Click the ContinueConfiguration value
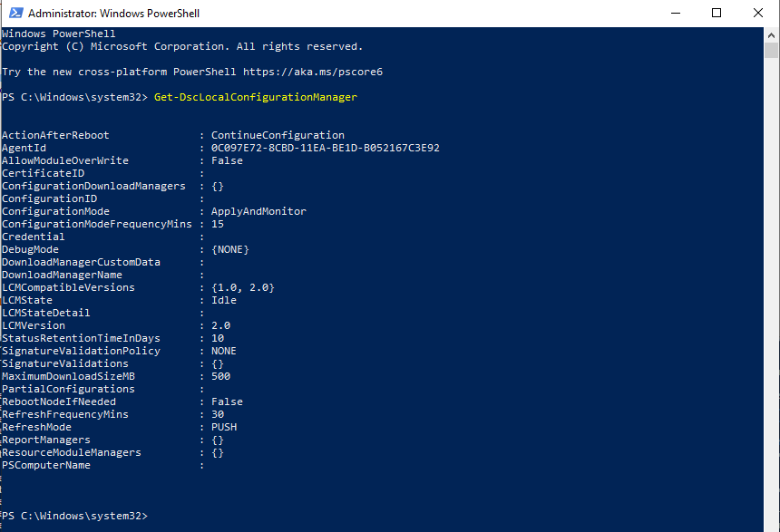This screenshot has height=532, width=780. coord(278,135)
